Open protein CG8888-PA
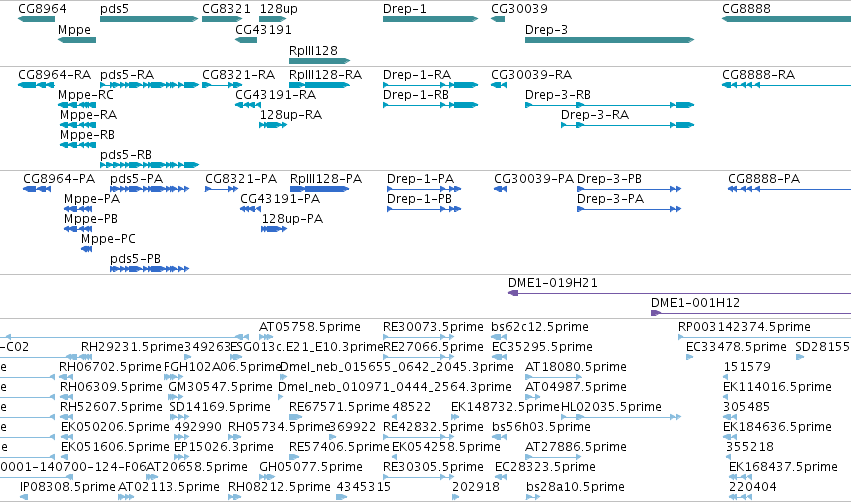This screenshot has width=851, height=502. tap(790, 189)
